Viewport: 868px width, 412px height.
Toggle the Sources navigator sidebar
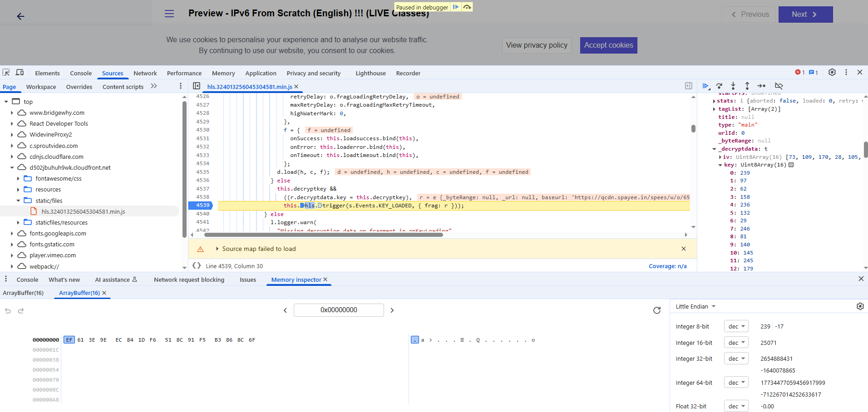click(x=197, y=86)
